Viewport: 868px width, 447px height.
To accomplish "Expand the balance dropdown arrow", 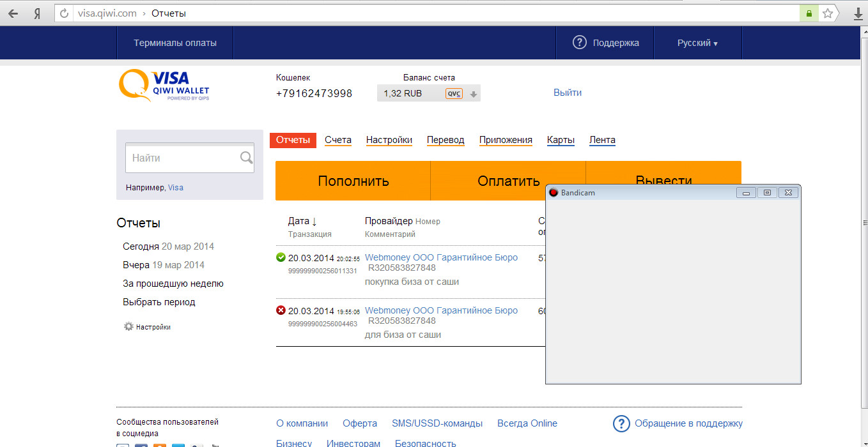I will (x=474, y=95).
